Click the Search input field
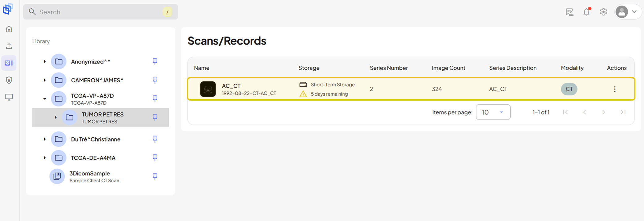 (101, 12)
